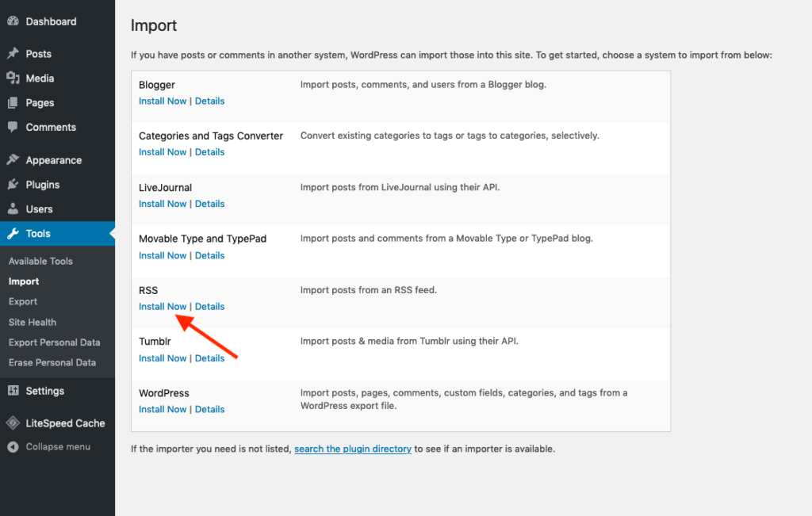Click the Dashboard gauge icon
This screenshot has width=812, height=516.
(x=13, y=21)
